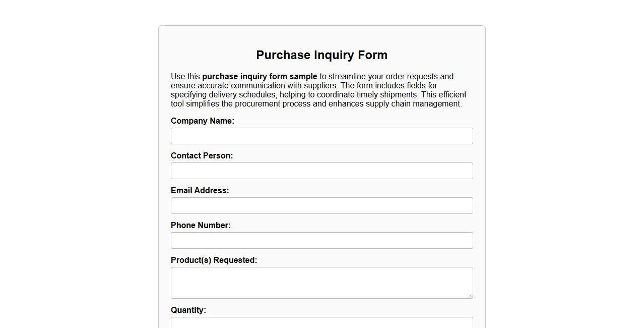Click the 'Product(s) Requested:' label
This screenshot has width=644, height=328.
point(214,260)
